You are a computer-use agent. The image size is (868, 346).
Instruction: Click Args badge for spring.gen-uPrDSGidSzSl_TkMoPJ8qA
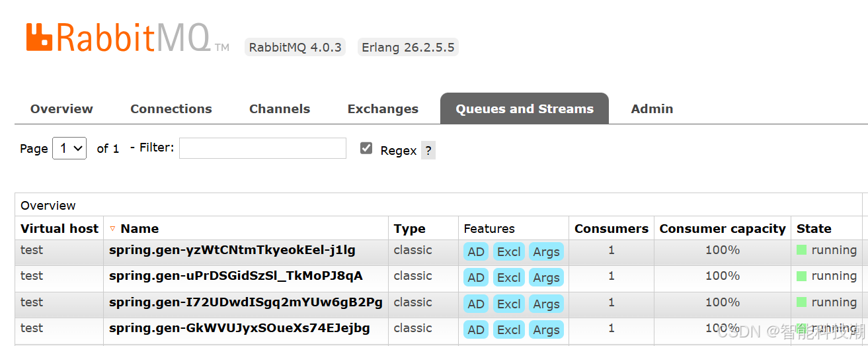point(546,277)
